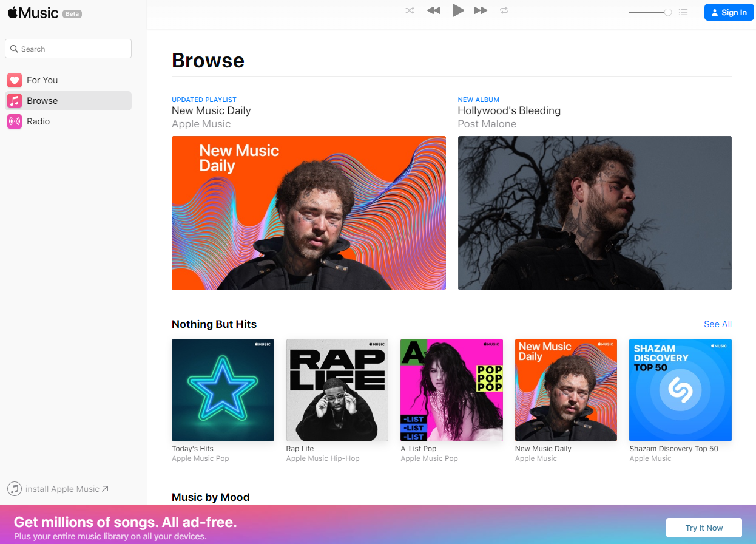This screenshot has height=544, width=756.
Task: Click the Try It Now button
Action: [704, 528]
